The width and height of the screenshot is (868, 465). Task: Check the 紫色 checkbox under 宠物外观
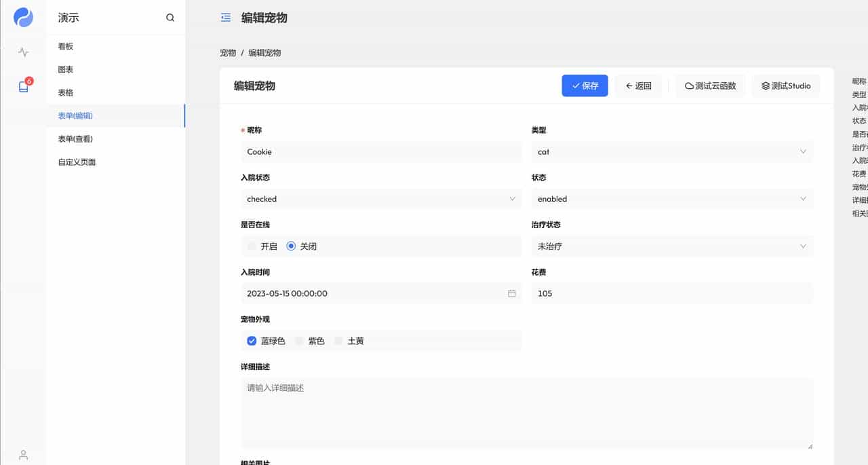pyautogui.click(x=298, y=341)
